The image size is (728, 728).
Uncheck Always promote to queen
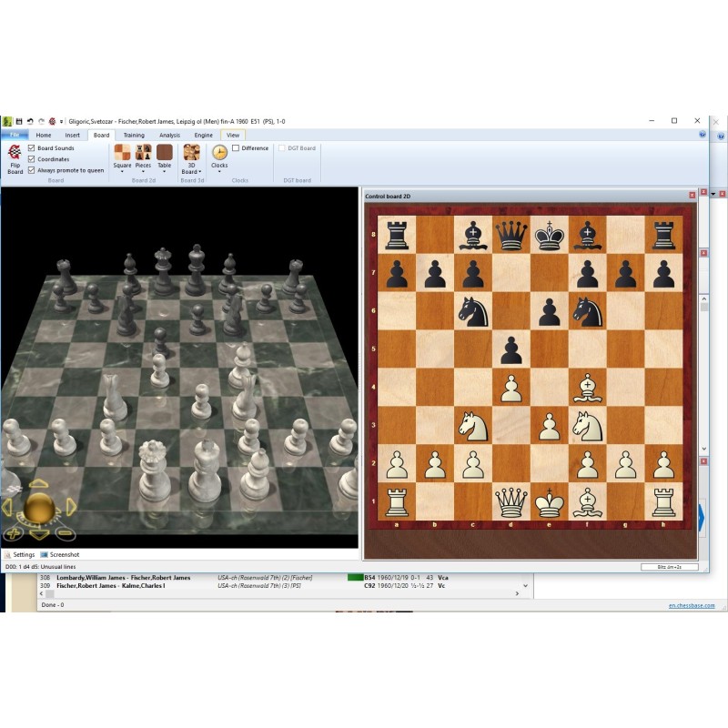[x=32, y=170]
